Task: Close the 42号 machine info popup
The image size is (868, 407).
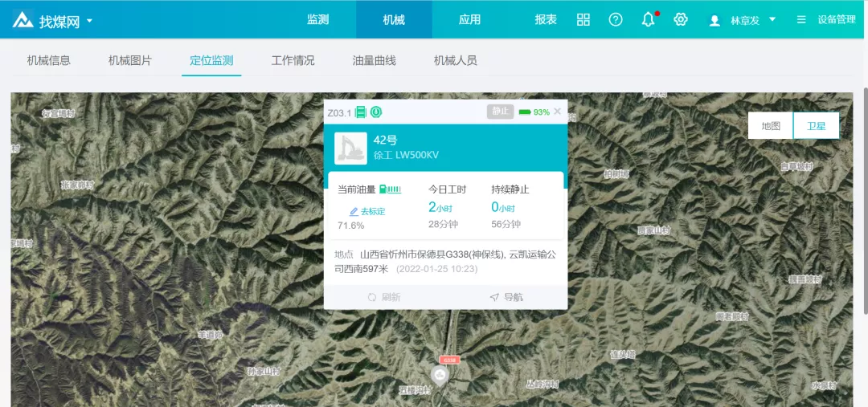Action: pos(558,112)
